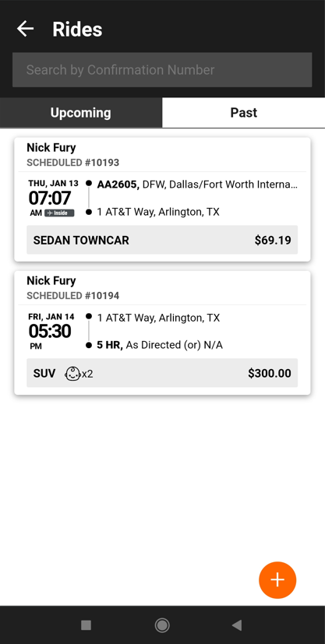Tap Android home circle button
Screen dimensions: 325x644
(x=162, y=625)
